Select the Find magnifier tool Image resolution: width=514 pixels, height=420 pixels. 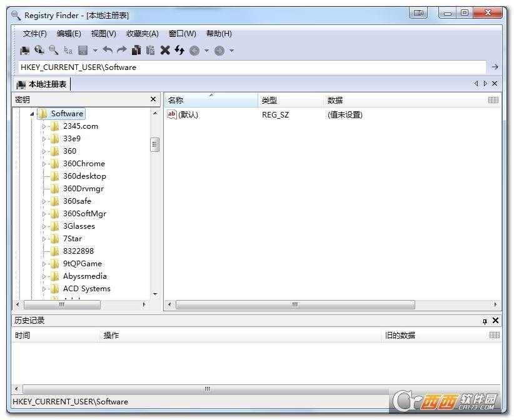point(53,50)
